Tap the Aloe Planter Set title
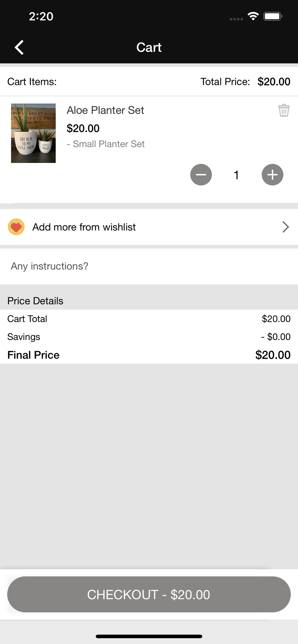The image size is (298, 644). tap(105, 110)
